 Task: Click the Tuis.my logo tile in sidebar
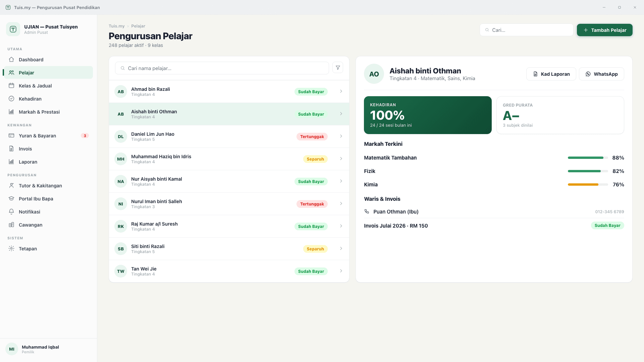tap(13, 29)
